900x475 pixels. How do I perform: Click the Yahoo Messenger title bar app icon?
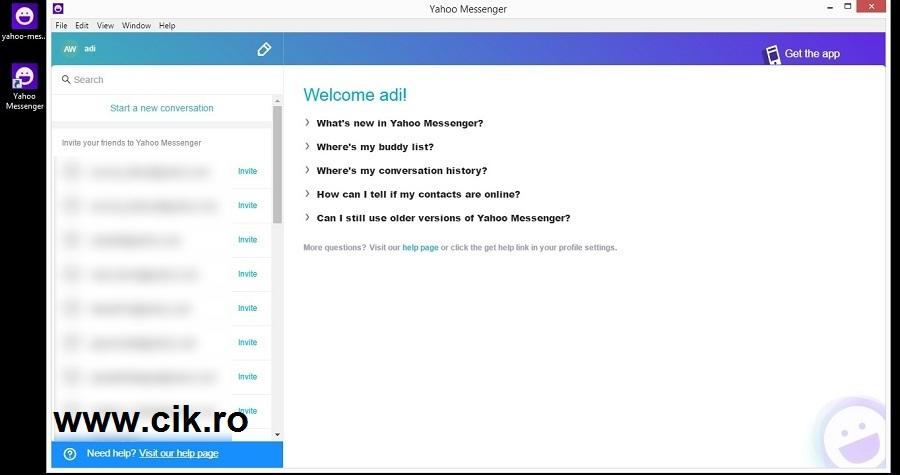[x=58, y=9]
